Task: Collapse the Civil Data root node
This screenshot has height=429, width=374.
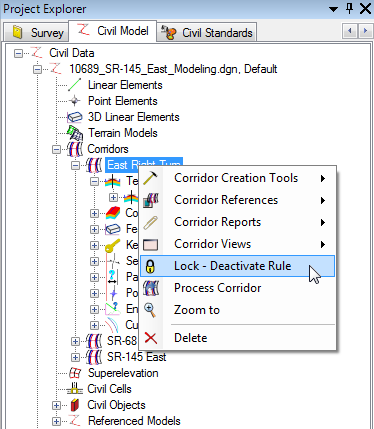Action: [19, 53]
